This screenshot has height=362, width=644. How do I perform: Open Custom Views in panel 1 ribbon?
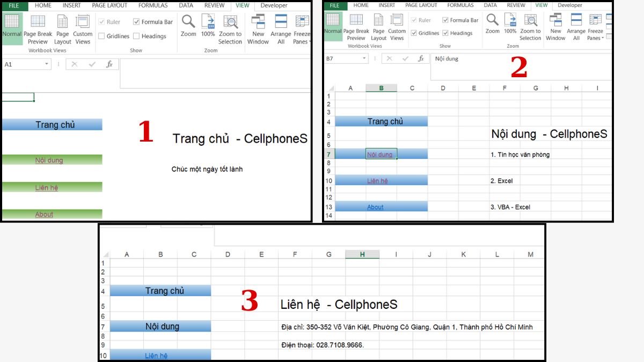83,22
